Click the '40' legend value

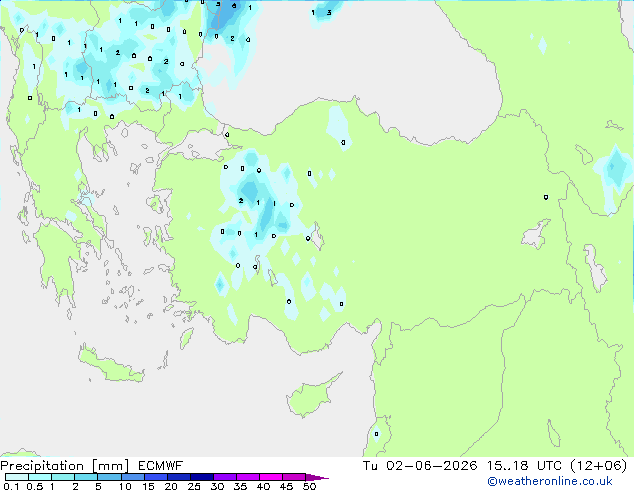coord(263,486)
